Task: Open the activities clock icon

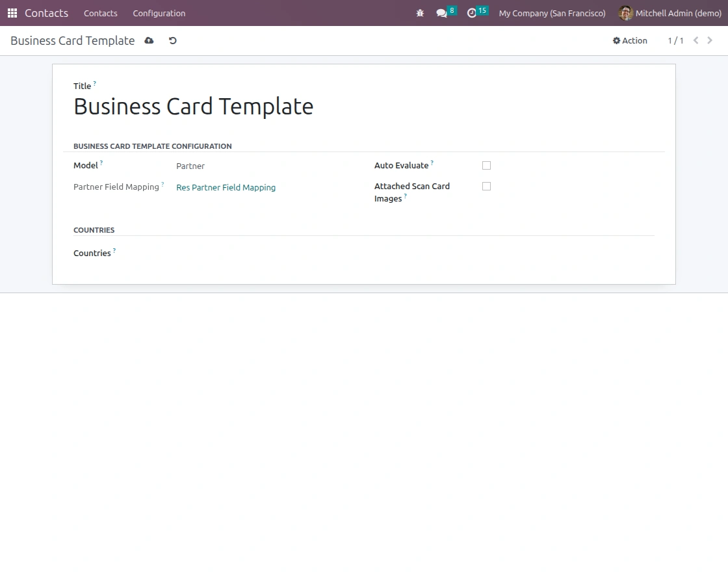Action: [x=472, y=13]
